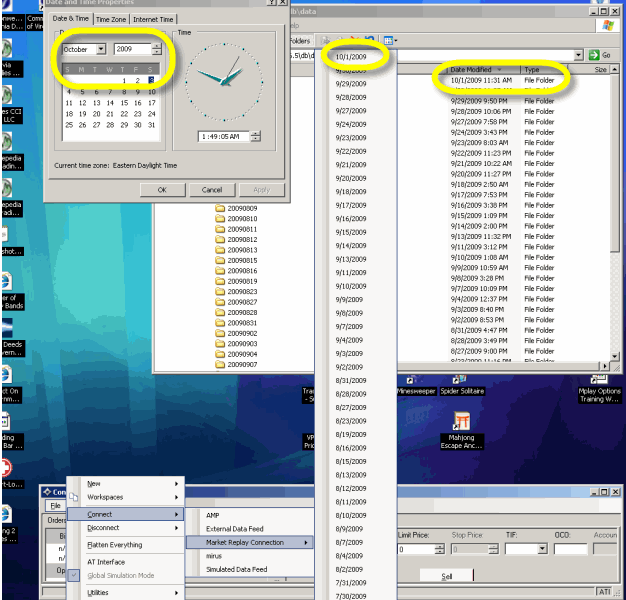The height and width of the screenshot is (600, 626).
Task: Select the 20090810 folder icon
Action: [220, 218]
